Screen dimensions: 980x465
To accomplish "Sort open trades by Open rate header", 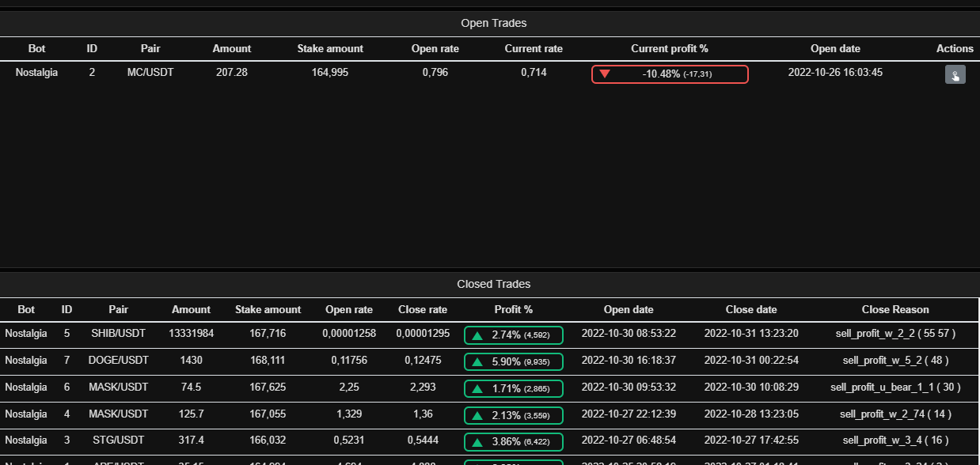I will click(x=435, y=48).
